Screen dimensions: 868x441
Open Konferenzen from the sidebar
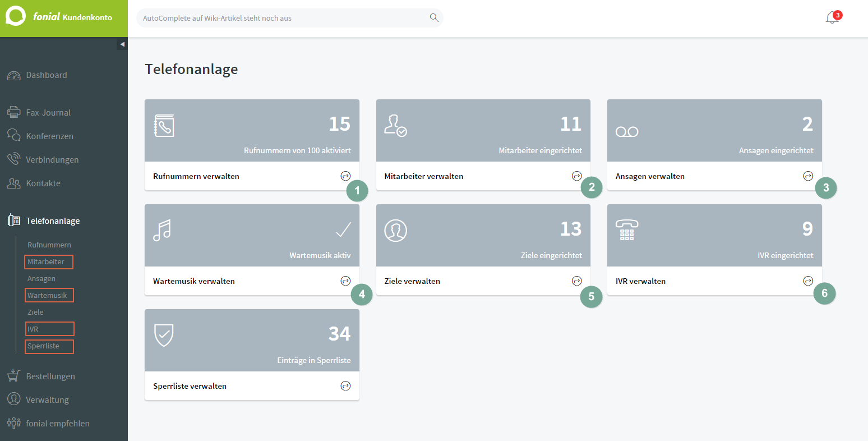pyautogui.click(x=49, y=136)
